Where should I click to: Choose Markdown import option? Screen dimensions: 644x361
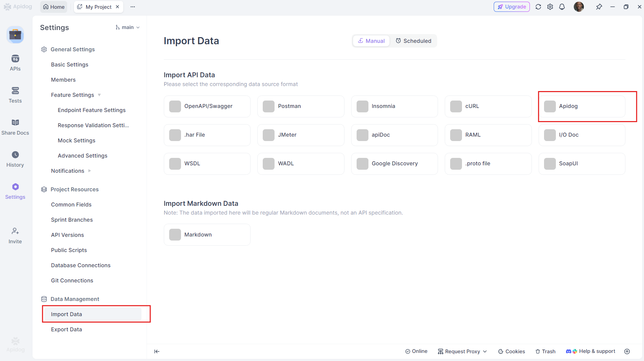coord(207,235)
